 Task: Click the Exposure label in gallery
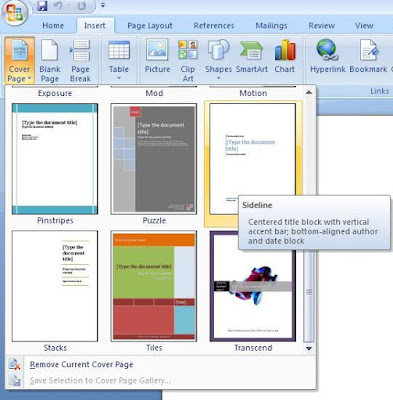(x=55, y=93)
